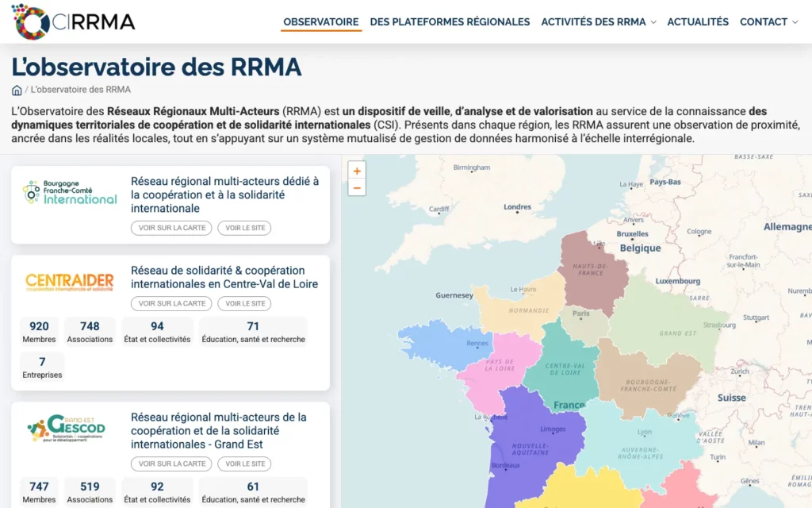This screenshot has height=508, width=812.
Task: Expand the Contact menu chevron
Action: click(x=795, y=22)
